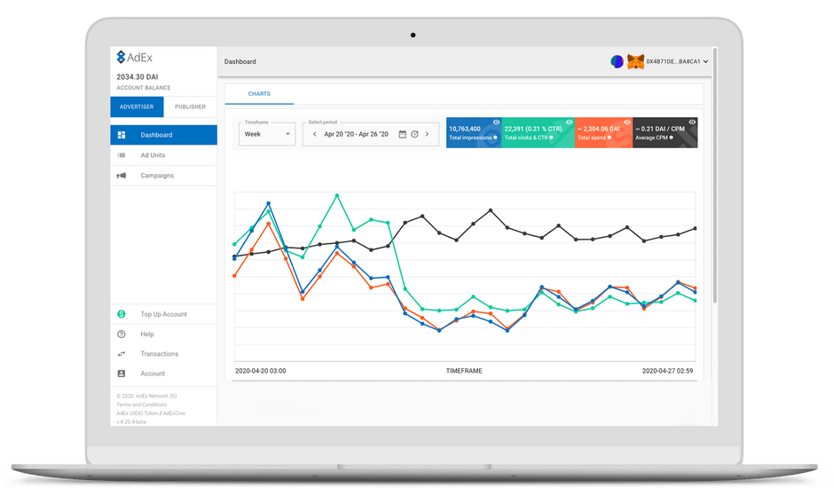Image resolution: width=834 pixels, height=504 pixels.
Task: Click the 10,763,400 Total impressions card
Action: point(474,132)
